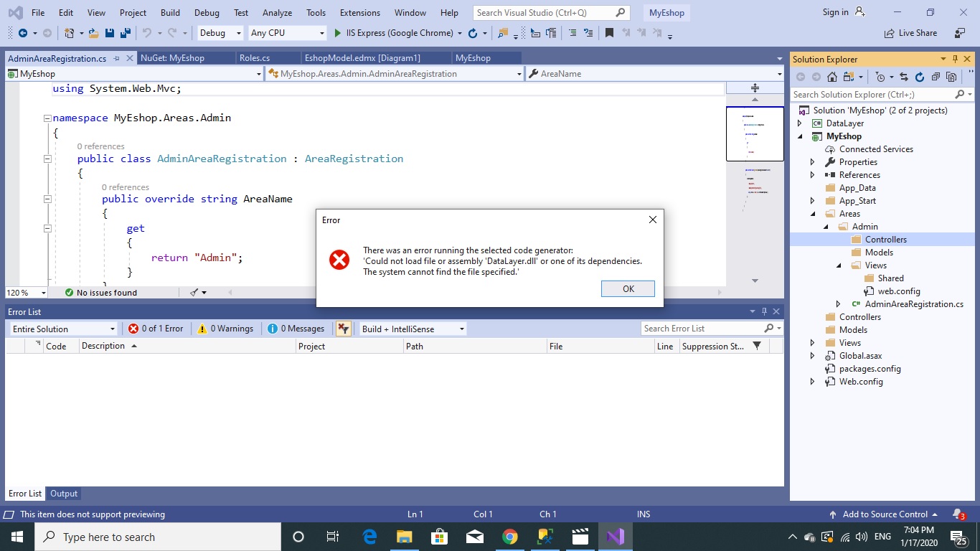Open the Debug configuration dropdown
This screenshot has width=980, height=551.
pos(220,33)
